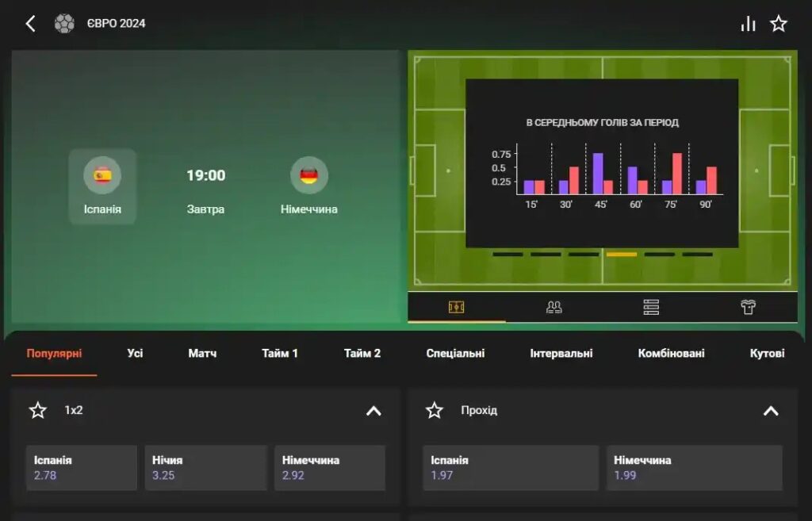Collapse the 1x2 market section
Viewport: 812px width, 521px height.
(374, 411)
